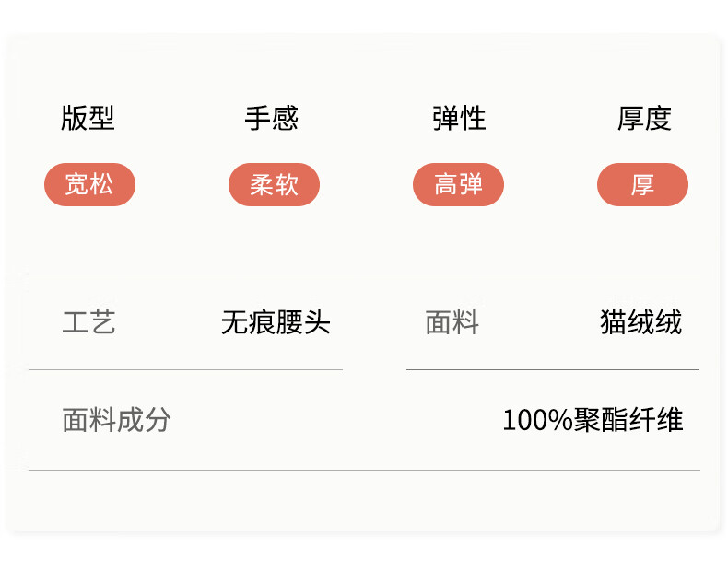Click the 弹性 heading

pos(459,119)
